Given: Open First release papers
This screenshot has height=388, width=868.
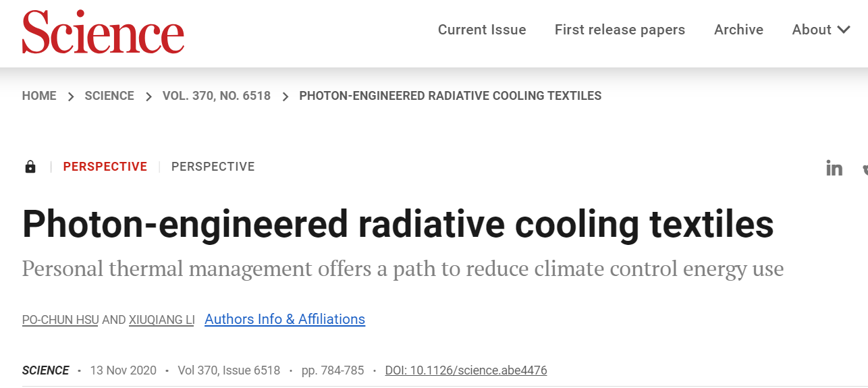Looking at the screenshot, I should 620,30.
